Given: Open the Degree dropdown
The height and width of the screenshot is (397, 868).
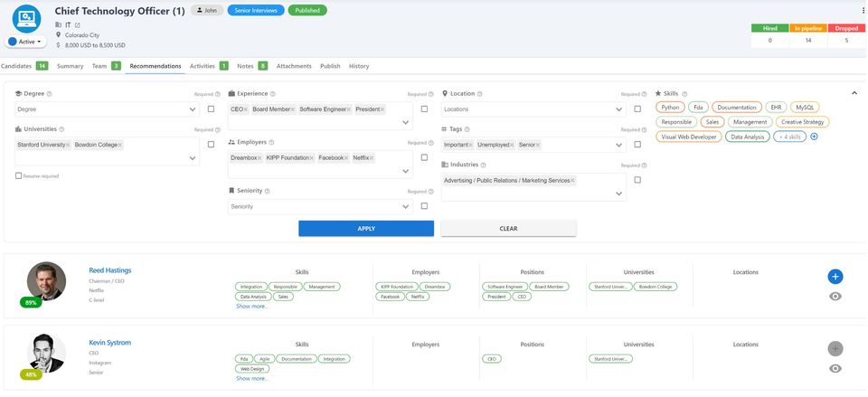Looking at the screenshot, I should pyautogui.click(x=107, y=109).
